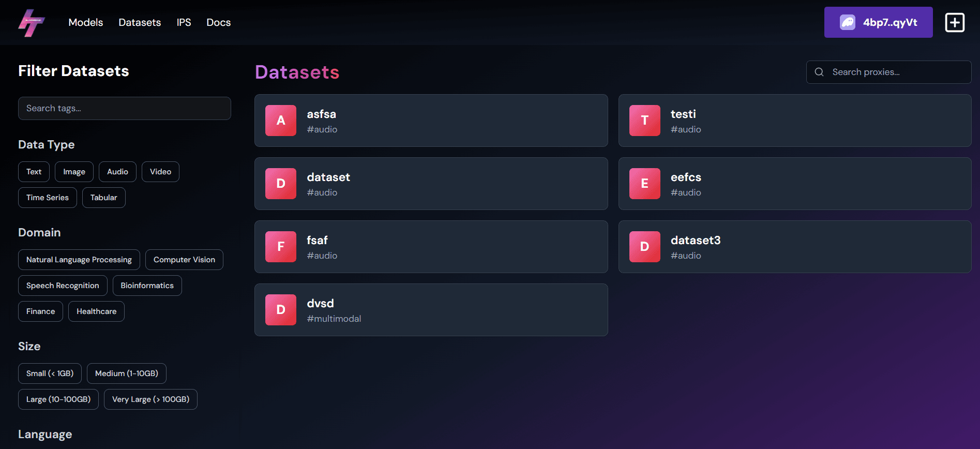Image resolution: width=980 pixels, height=449 pixels.
Task: Open the fsaf dataset title
Action: tap(317, 240)
